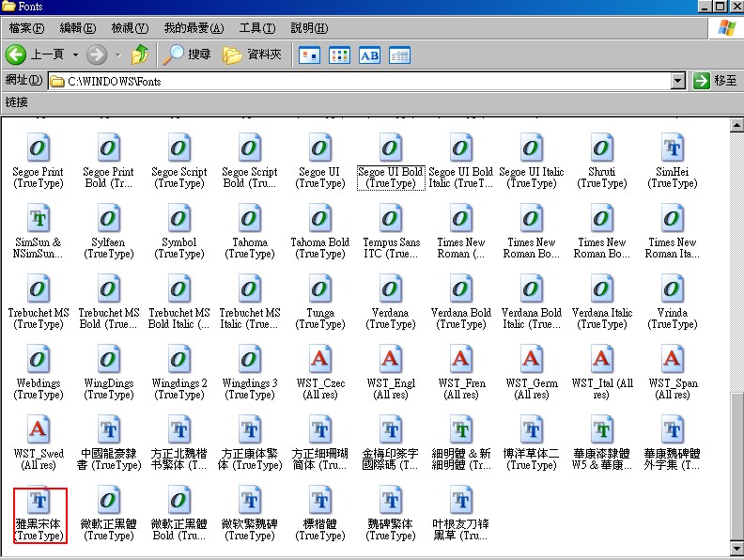Click the Back arrow button
Screen dimensions: 744x560
point(16,54)
